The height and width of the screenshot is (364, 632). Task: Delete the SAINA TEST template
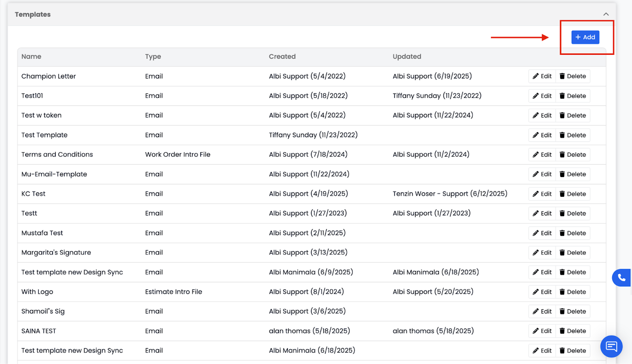tap(573, 331)
